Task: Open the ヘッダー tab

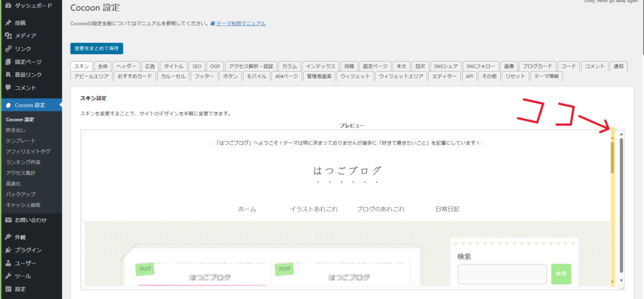Action: tap(126, 66)
